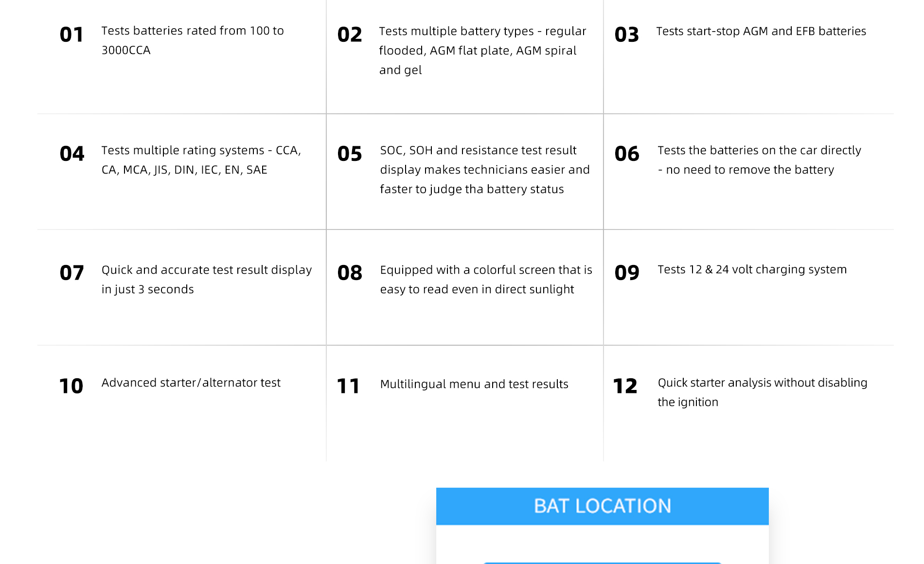Click "Tests start-stop AGM and EFB batteries" text

pos(761,31)
